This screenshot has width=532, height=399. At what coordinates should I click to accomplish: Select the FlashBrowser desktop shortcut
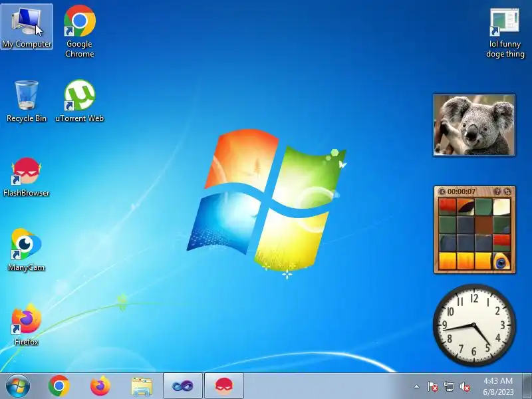click(x=27, y=176)
